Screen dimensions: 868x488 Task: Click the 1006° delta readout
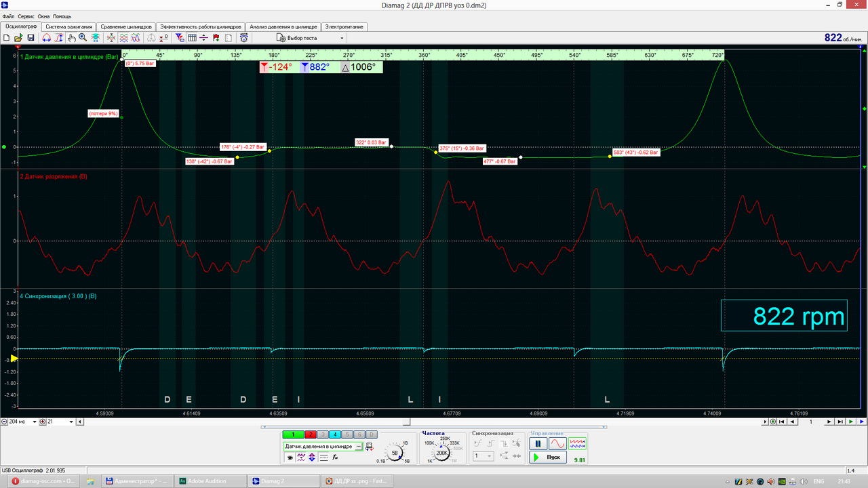361,67
